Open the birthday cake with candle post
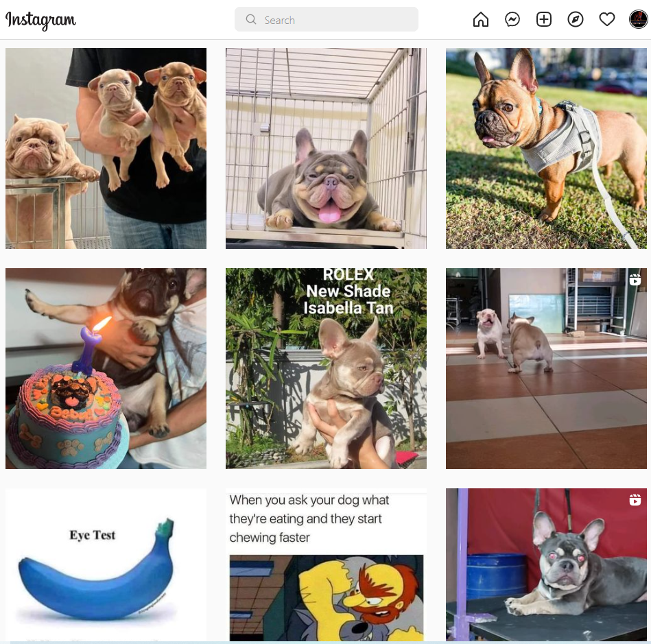 [x=106, y=368]
